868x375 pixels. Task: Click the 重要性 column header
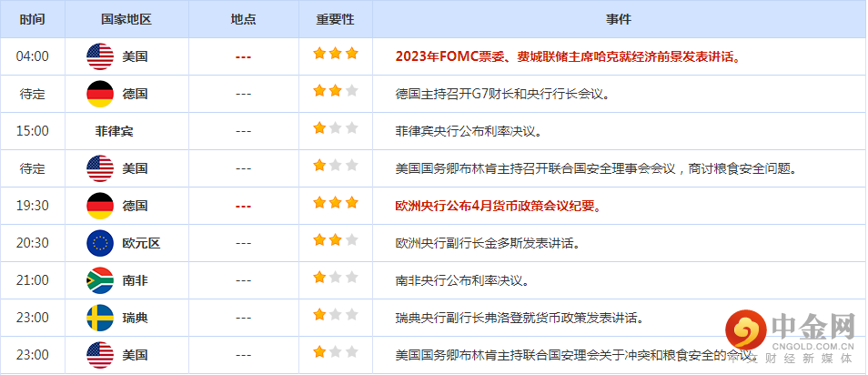(x=336, y=19)
